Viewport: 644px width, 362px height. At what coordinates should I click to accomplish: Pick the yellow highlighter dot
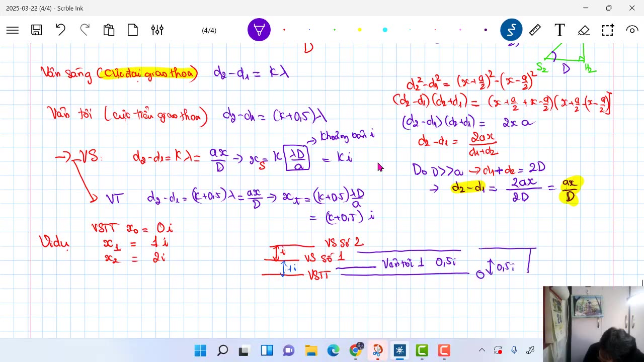point(360,30)
